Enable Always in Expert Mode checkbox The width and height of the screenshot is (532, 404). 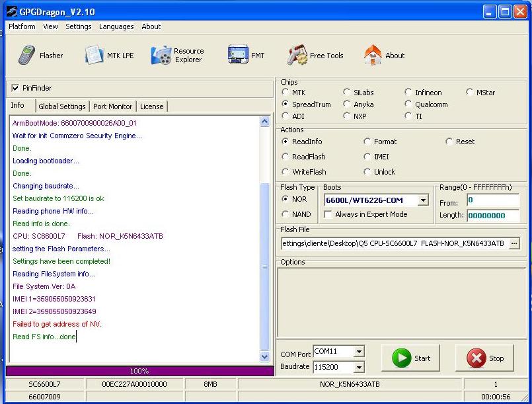point(328,214)
